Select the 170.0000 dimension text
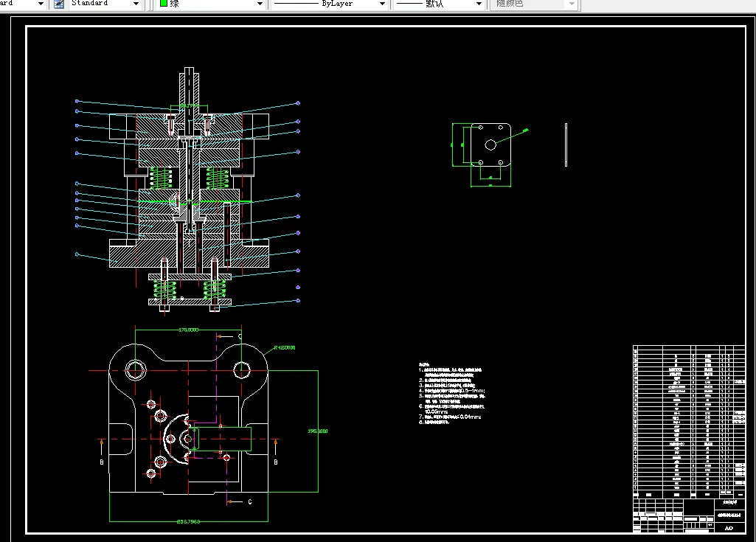 pos(189,330)
